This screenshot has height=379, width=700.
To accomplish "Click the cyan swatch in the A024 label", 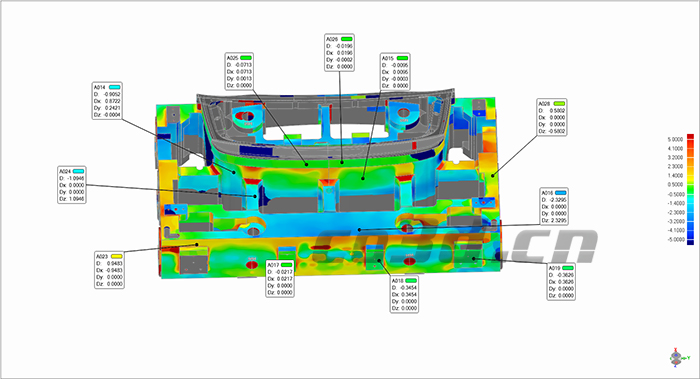I will click(x=78, y=171).
